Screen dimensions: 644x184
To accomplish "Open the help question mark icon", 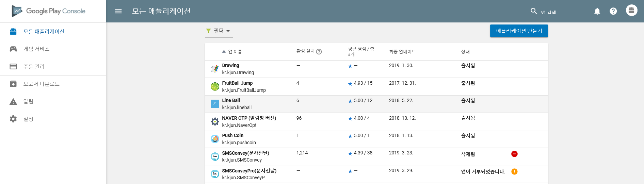I will coord(613,11).
